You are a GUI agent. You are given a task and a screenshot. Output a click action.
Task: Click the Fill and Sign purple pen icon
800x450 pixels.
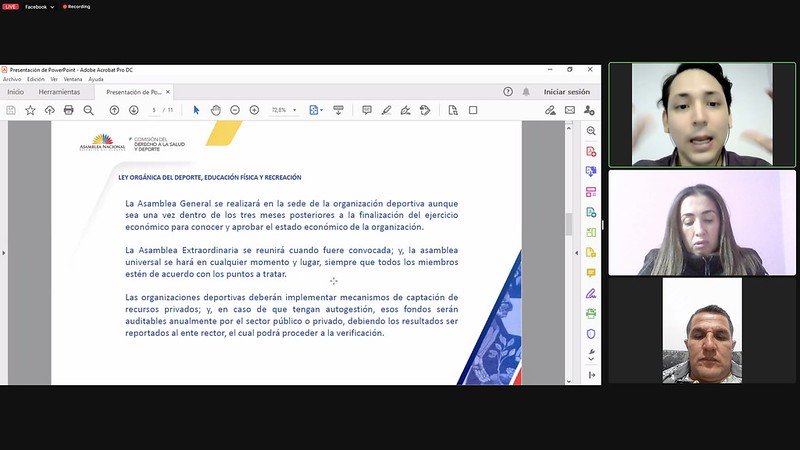tap(591, 293)
